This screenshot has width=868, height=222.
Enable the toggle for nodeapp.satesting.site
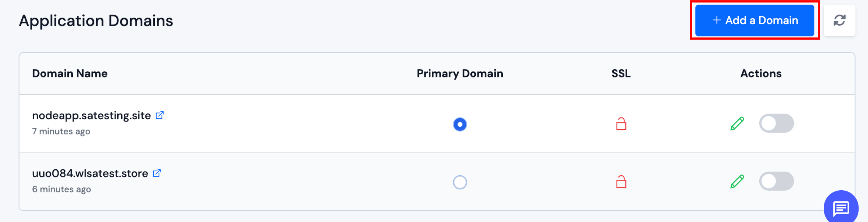click(777, 123)
